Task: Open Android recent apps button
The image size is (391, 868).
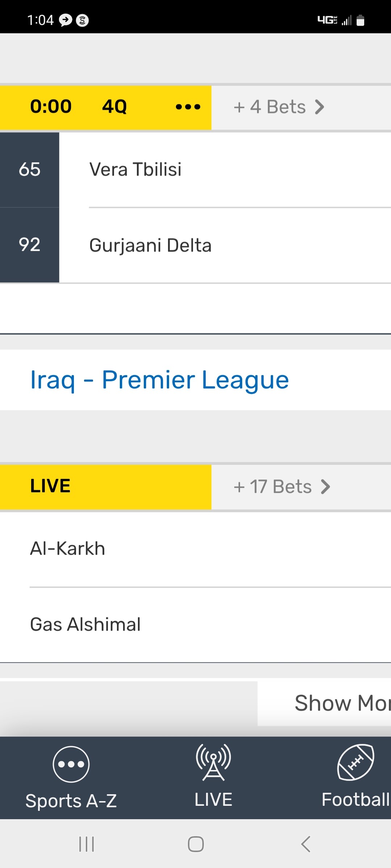Action: [87, 844]
